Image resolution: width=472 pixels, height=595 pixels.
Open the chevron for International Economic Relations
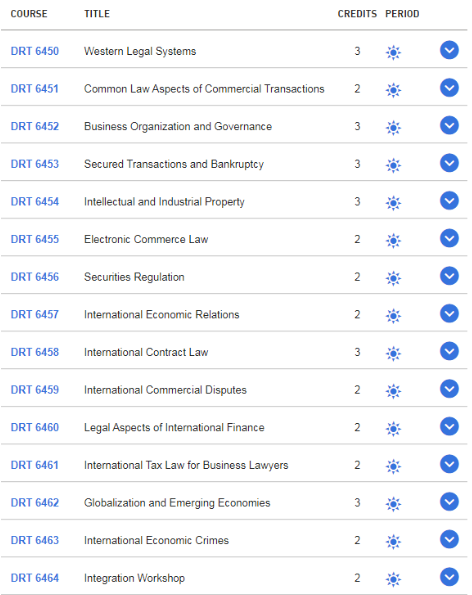(449, 313)
